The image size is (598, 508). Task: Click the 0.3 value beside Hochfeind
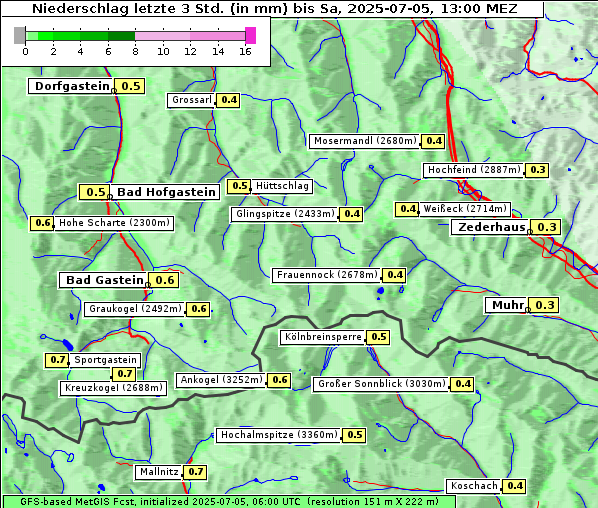(537, 170)
